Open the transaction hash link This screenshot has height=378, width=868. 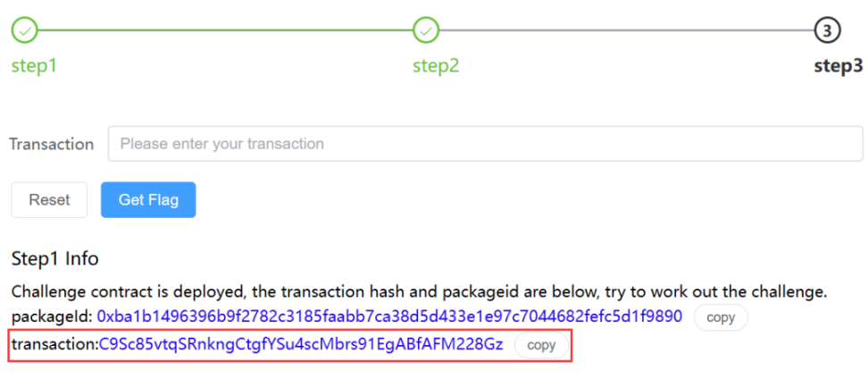pyautogui.click(x=301, y=344)
